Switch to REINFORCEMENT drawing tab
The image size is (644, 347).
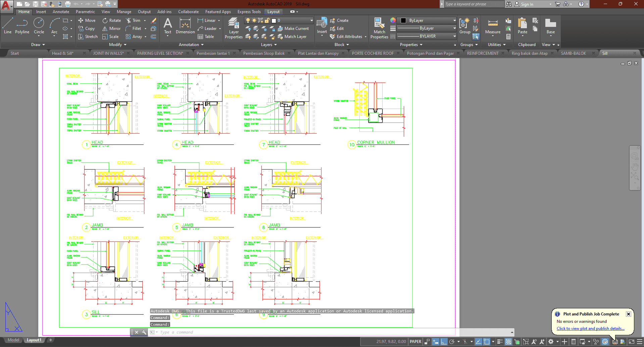coord(483,53)
